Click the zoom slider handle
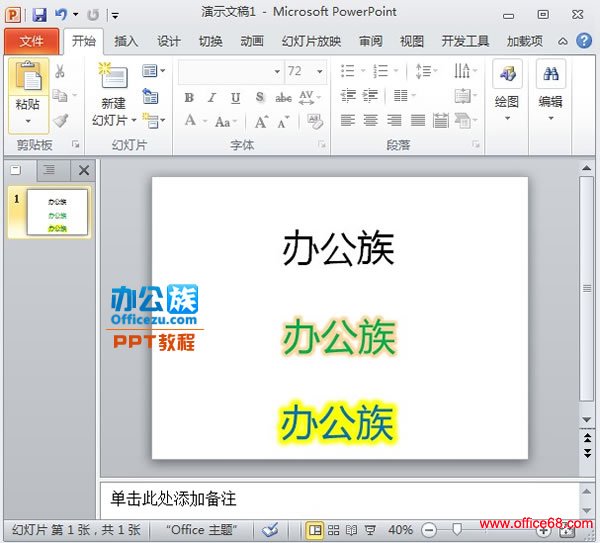 pos(456,529)
